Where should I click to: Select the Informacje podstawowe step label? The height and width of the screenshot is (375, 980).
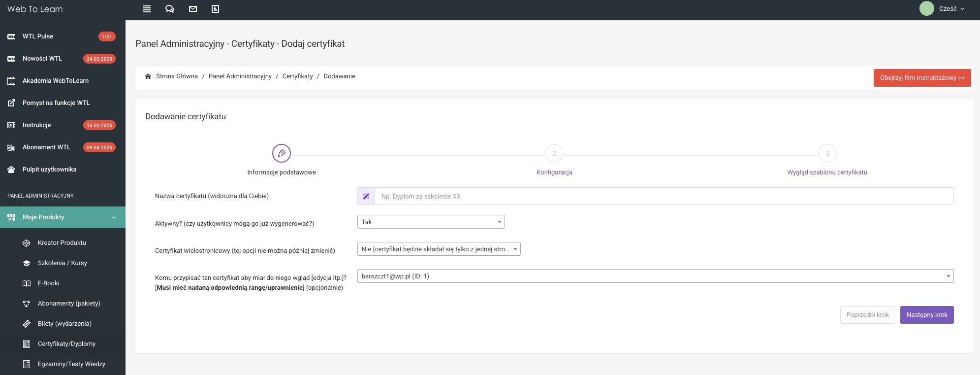[282, 172]
